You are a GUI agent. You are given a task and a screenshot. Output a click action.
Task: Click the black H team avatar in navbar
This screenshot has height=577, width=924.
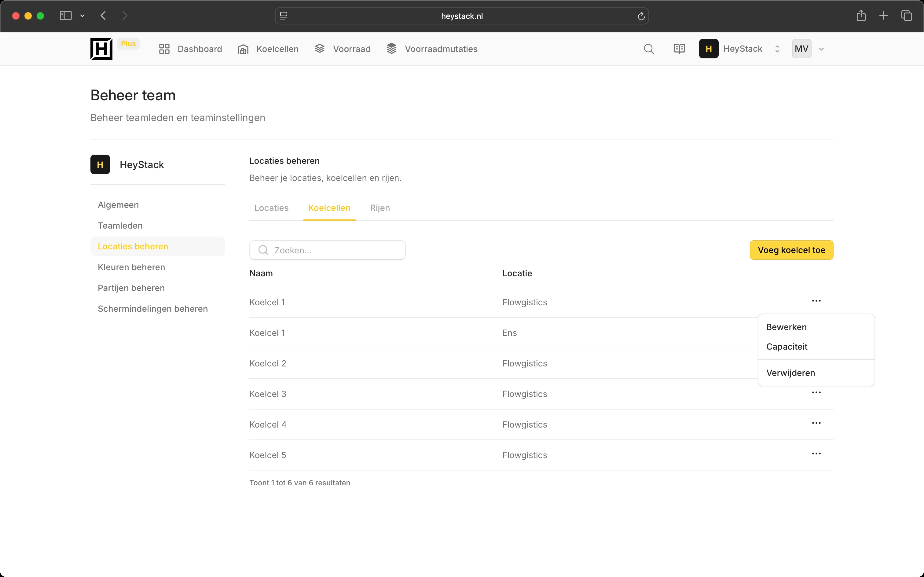pyautogui.click(x=709, y=49)
